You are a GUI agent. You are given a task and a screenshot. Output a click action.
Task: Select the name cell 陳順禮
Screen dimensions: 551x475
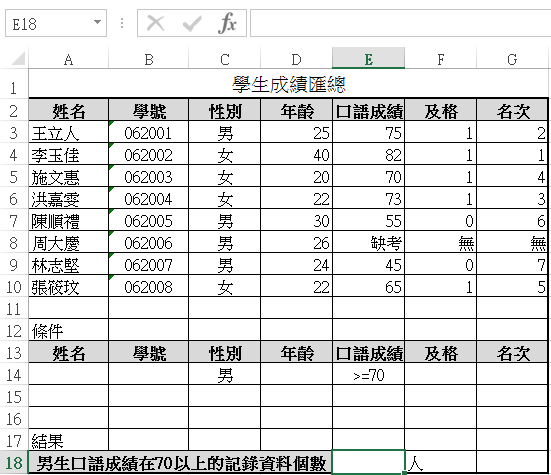[69, 220]
